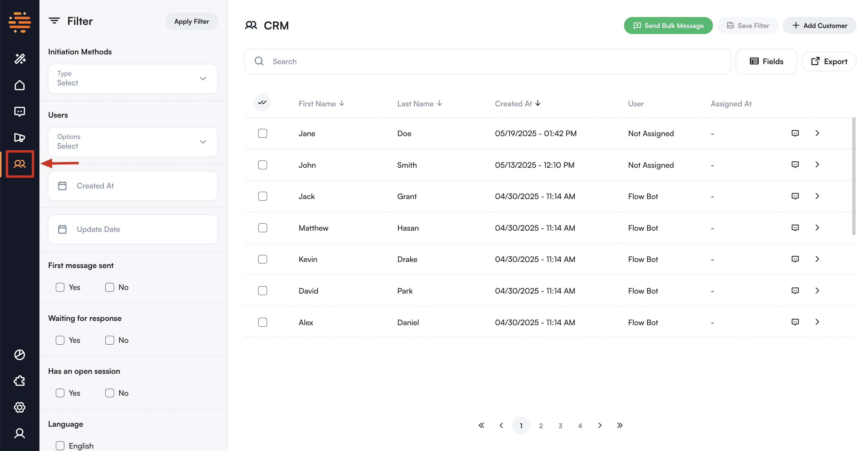Check Yes under First message sent
The width and height of the screenshot is (868, 451).
point(60,287)
